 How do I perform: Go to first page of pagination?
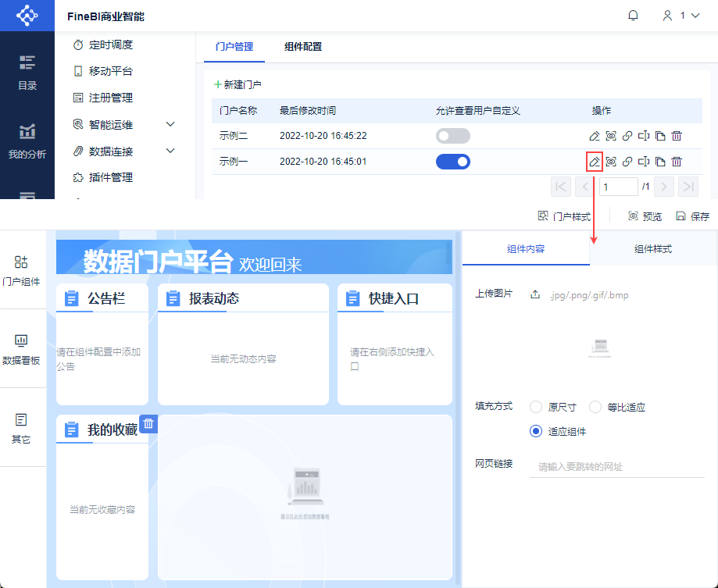point(561,187)
